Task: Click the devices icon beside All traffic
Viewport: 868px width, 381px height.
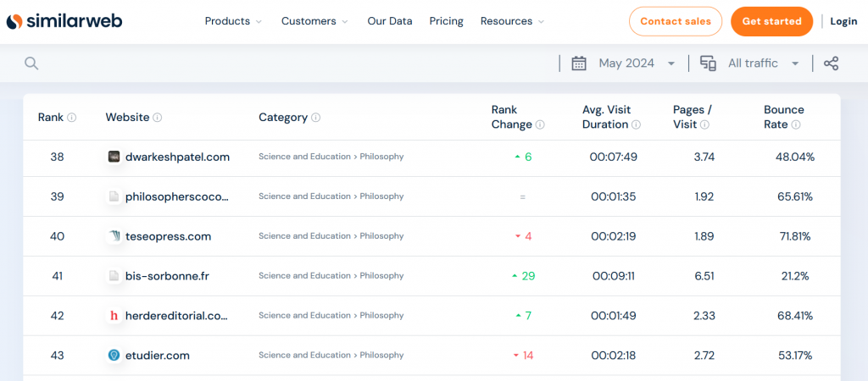Action: point(708,63)
